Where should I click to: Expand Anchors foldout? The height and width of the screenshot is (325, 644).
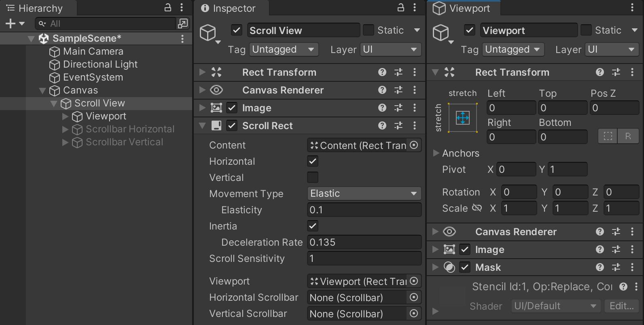[436, 153]
